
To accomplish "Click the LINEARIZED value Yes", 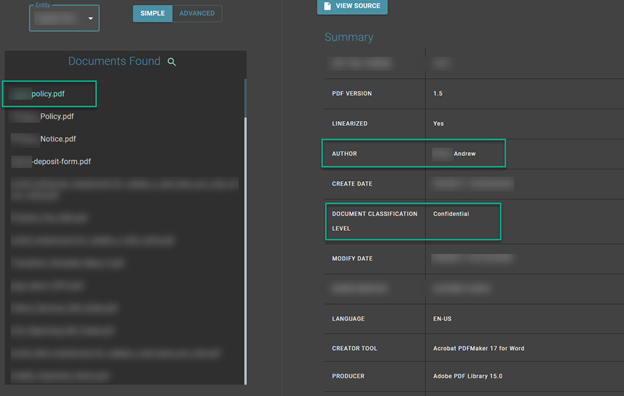I will pos(438,124).
